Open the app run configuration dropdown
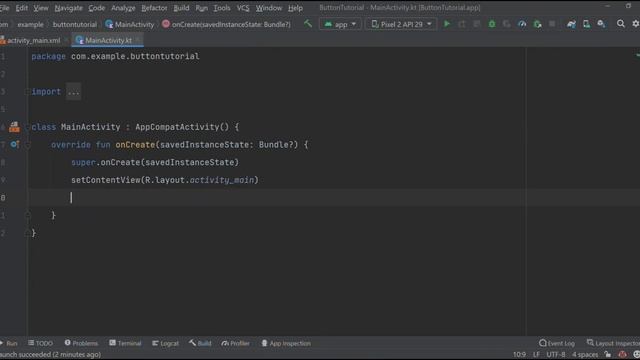Screen dimensions: 640x360 (340, 24)
